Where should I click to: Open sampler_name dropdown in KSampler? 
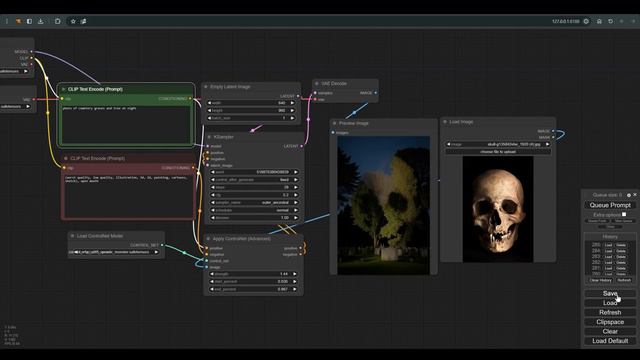[x=254, y=202]
